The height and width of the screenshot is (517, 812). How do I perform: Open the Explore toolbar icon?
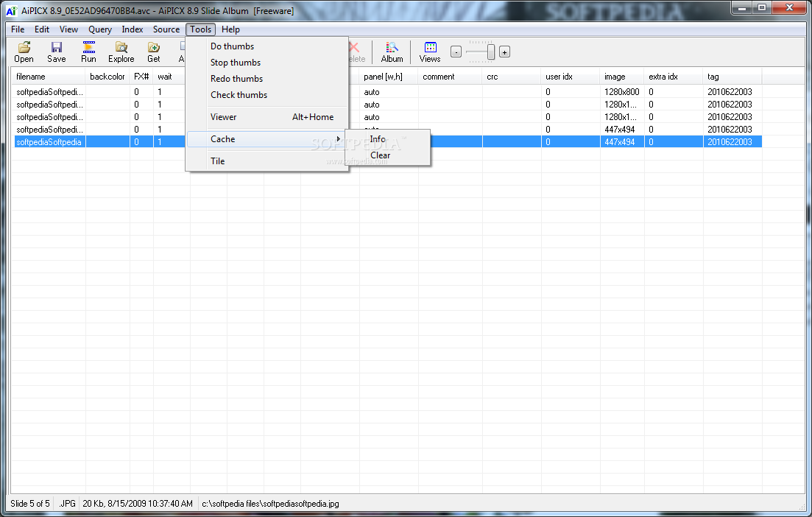pyautogui.click(x=121, y=52)
